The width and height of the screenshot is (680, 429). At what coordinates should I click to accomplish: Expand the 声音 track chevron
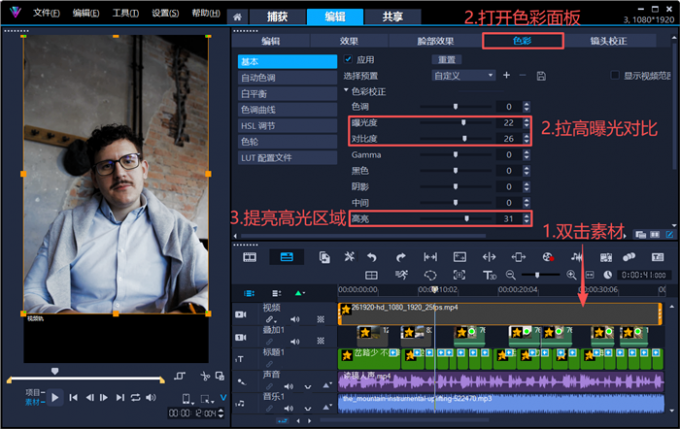(x=307, y=386)
